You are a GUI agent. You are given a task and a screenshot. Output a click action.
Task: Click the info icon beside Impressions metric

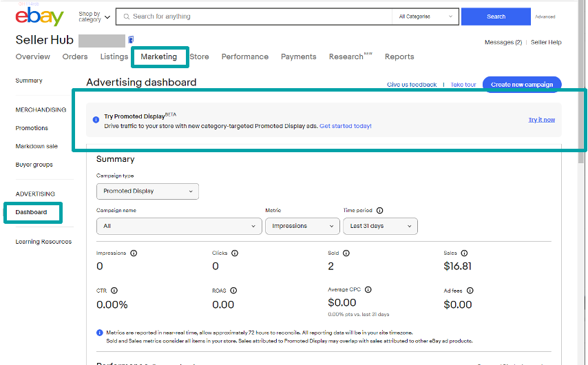tap(134, 253)
